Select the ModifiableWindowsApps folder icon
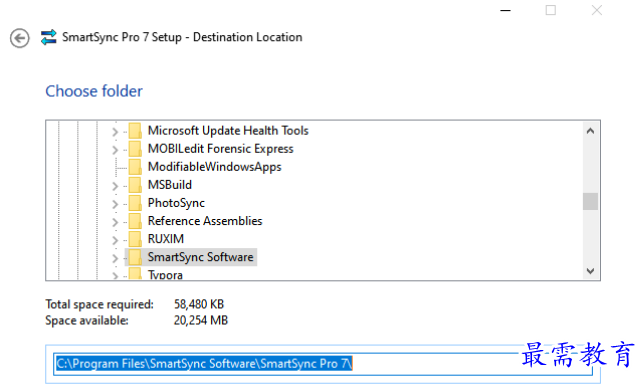 tap(135, 167)
